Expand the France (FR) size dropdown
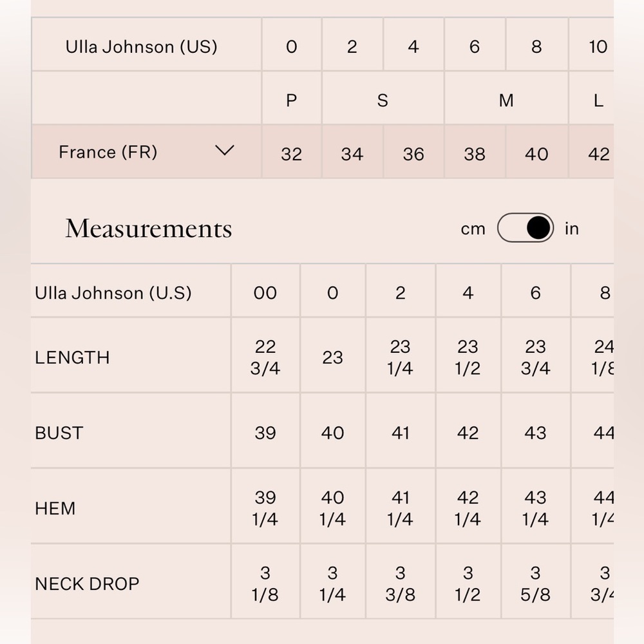Image resolution: width=644 pixels, height=644 pixels. coord(223,151)
